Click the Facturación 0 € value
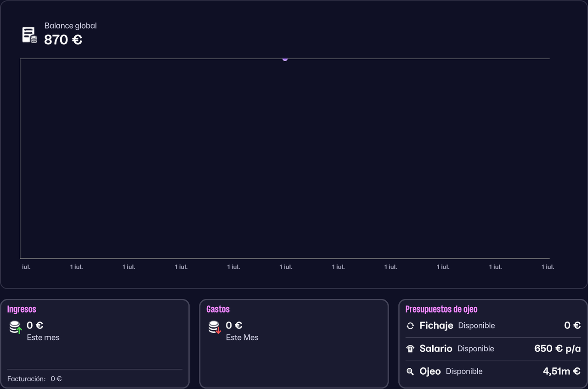Image resolution: width=588 pixels, height=389 pixels. [x=56, y=379]
